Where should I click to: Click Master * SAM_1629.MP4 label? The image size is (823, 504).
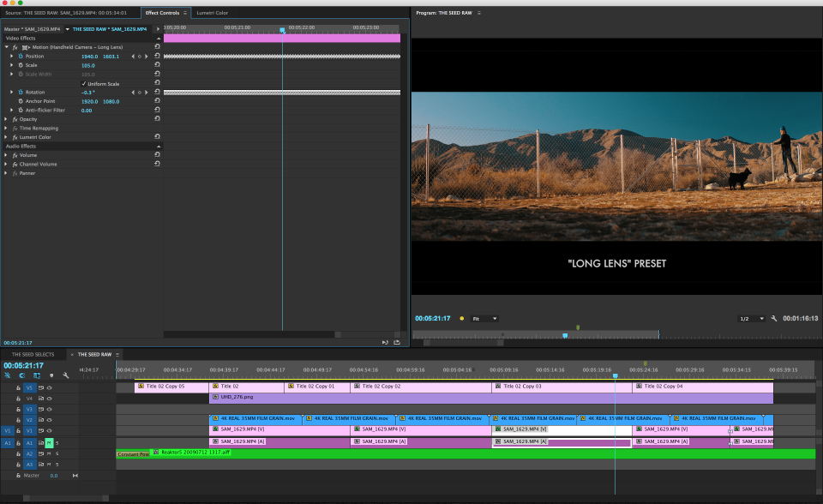click(32, 29)
